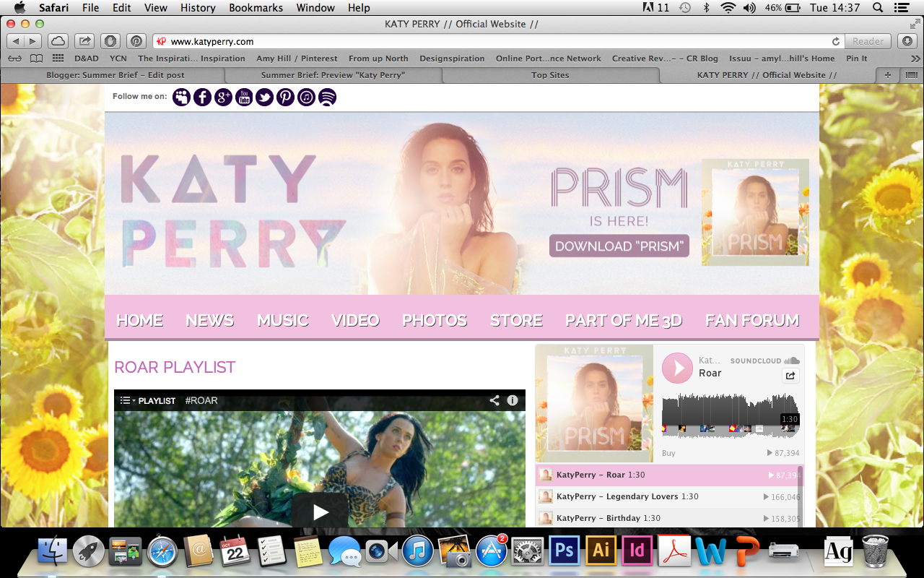Viewport: 924px width, 578px height.
Task: Click the hand-shaped extension toolbar button
Action: (x=110, y=41)
